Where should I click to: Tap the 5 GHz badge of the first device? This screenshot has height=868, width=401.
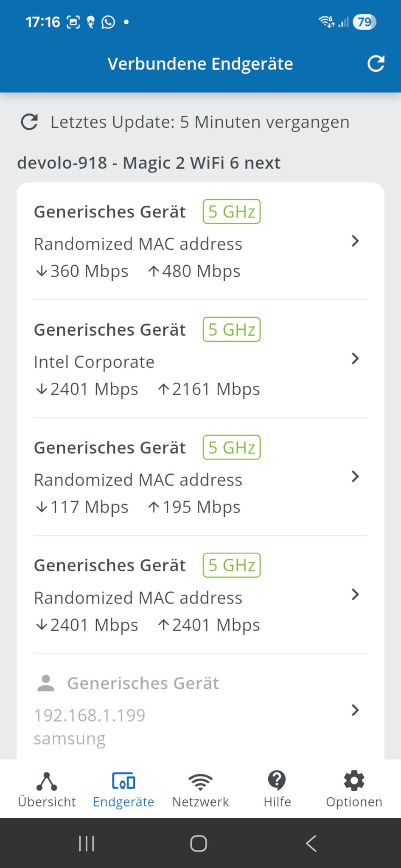click(x=232, y=211)
